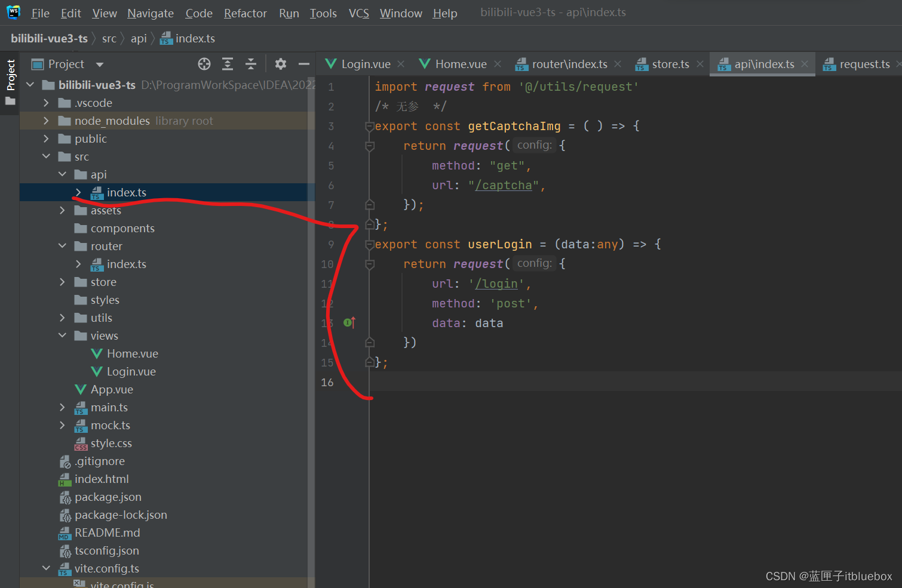Click the /captcha URL link in code
This screenshot has width=902, height=588.
click(x=503, y=186)
